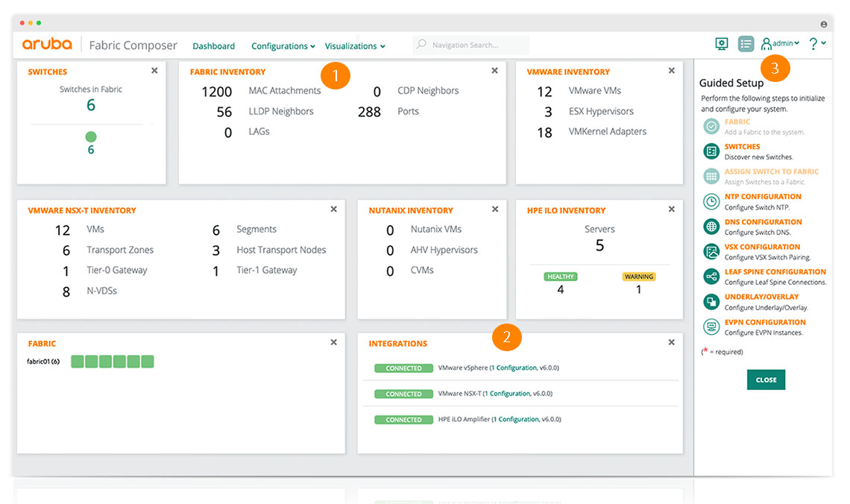850x504 pixels.
Task: Click the VMware vSphere Configuration link
Action: tap(514, 368)
